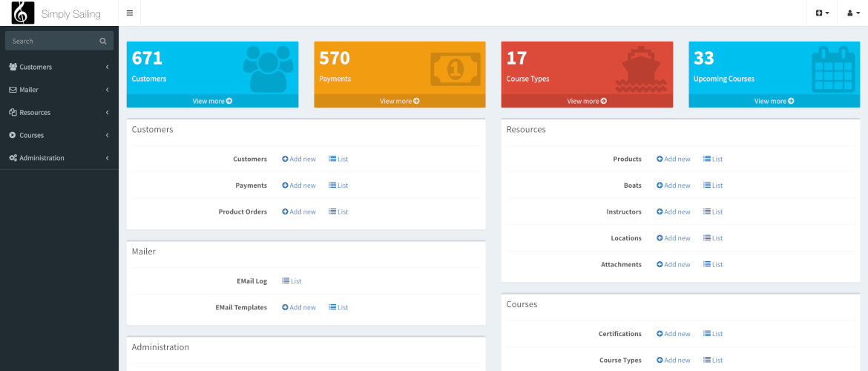The image size is (868, 371).
Task: Click the 671 customers count
Action: [147, 58]
